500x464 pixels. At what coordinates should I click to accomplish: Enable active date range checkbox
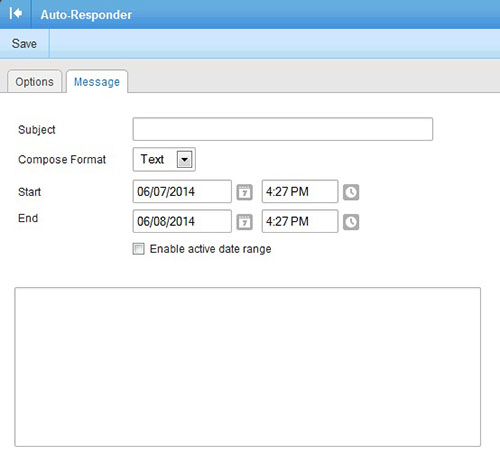click(138, 249)
